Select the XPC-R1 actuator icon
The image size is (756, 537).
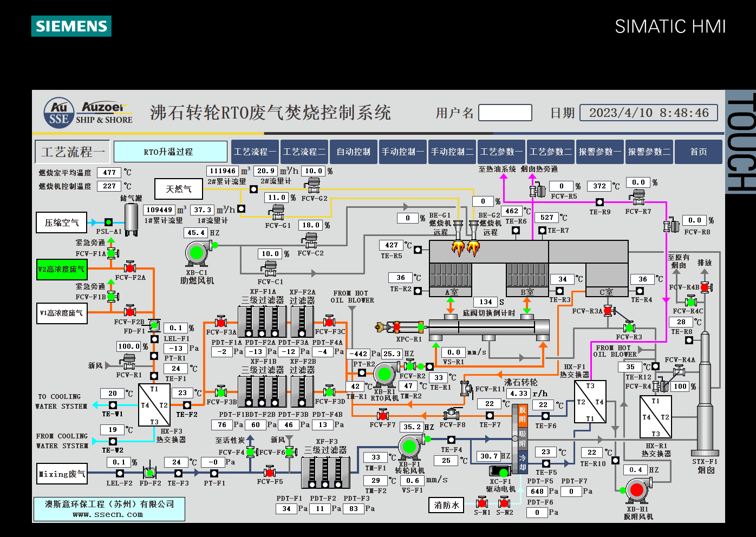(401, 326)
